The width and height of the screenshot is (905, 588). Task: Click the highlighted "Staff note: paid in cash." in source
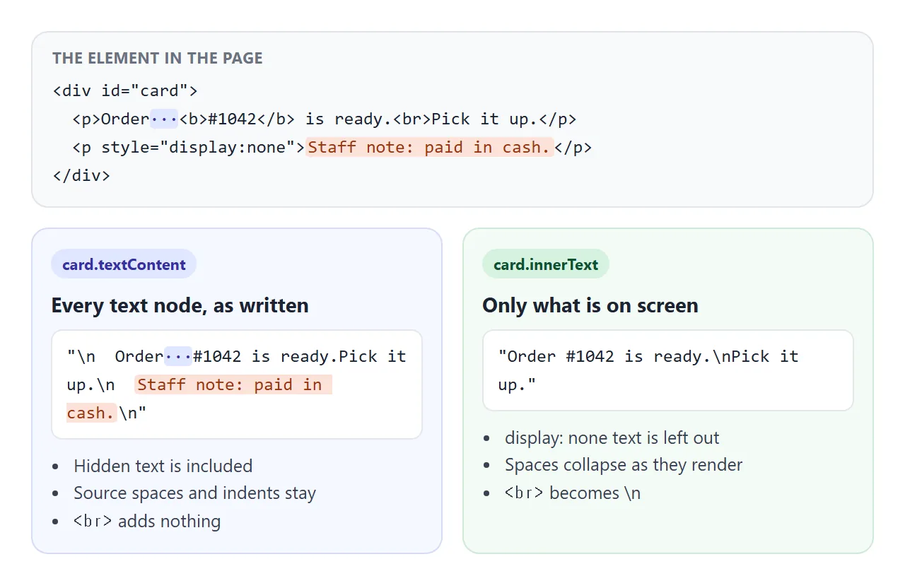coord(429,147)
